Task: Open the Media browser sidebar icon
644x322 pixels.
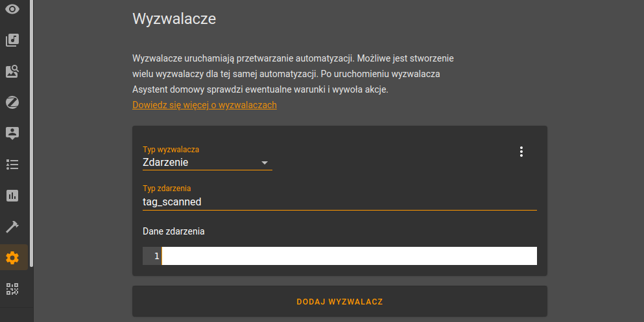Action: click(12, 40)
